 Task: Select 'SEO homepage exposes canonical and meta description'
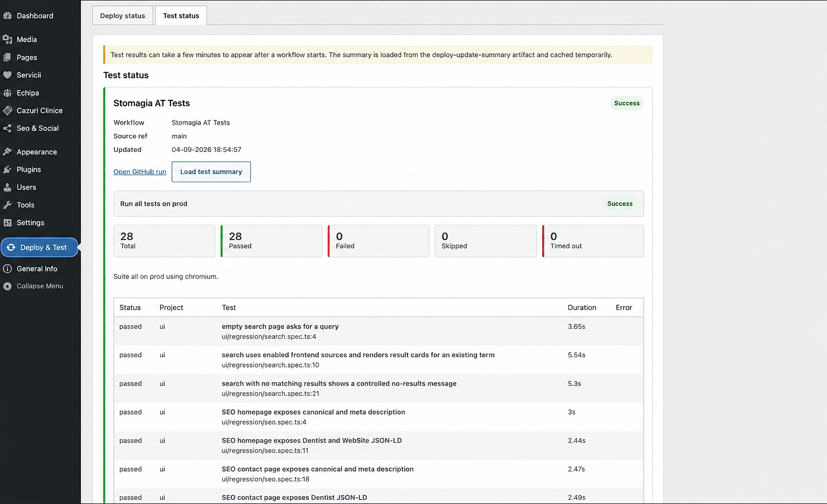[x=313, y=412]
